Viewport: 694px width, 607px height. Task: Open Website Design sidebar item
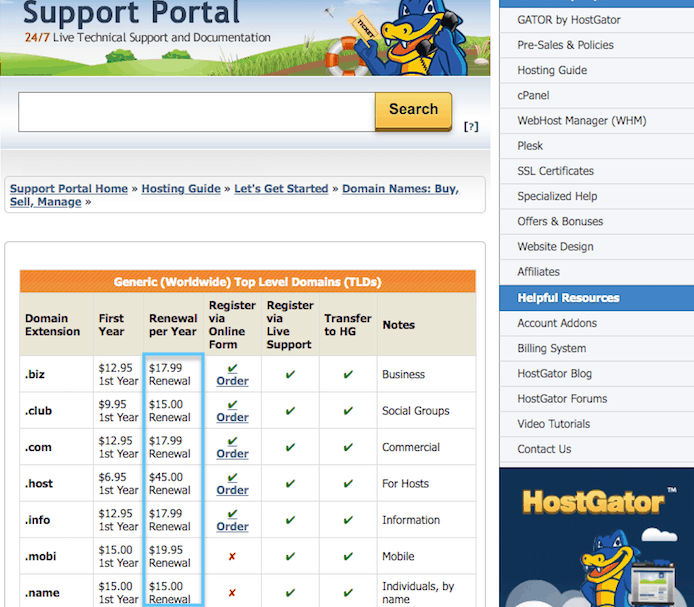[x=597, y=247]
